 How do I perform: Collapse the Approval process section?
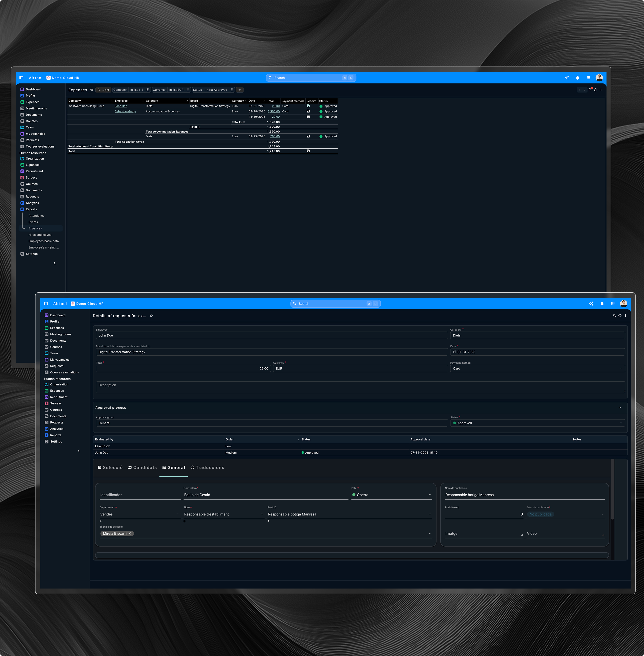620,408
